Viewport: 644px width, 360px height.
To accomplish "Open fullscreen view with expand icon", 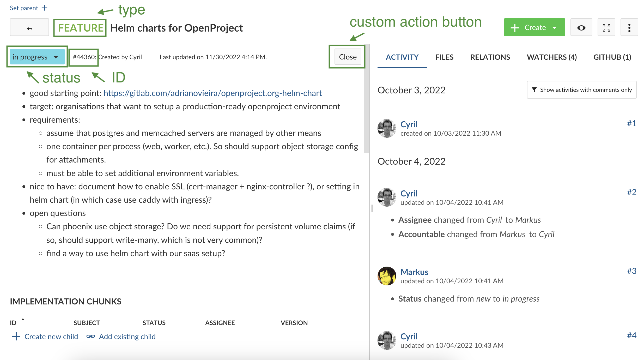I will pyautogui.click(x=606, y=28).
